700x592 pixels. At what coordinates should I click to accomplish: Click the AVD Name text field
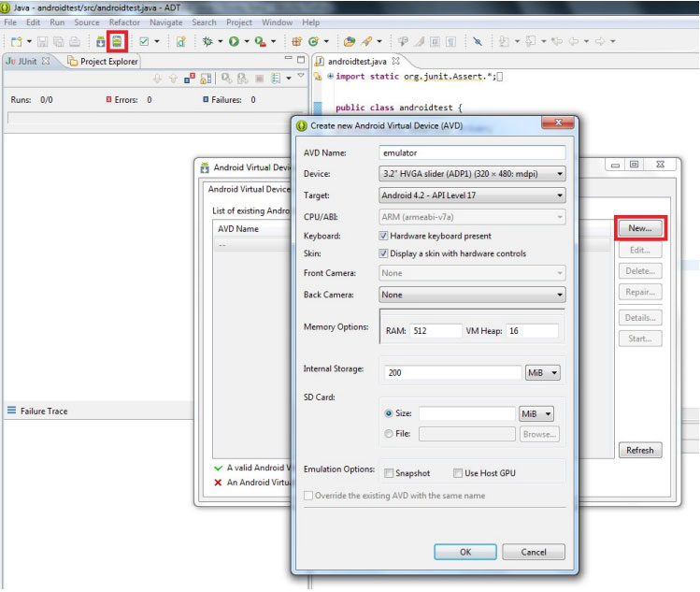coord(472,152)
